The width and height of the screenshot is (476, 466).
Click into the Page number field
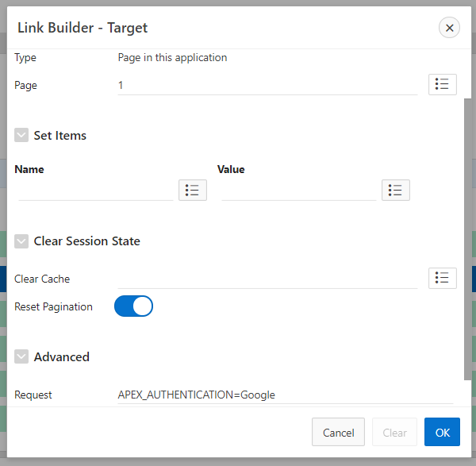(x=267, y=86)
